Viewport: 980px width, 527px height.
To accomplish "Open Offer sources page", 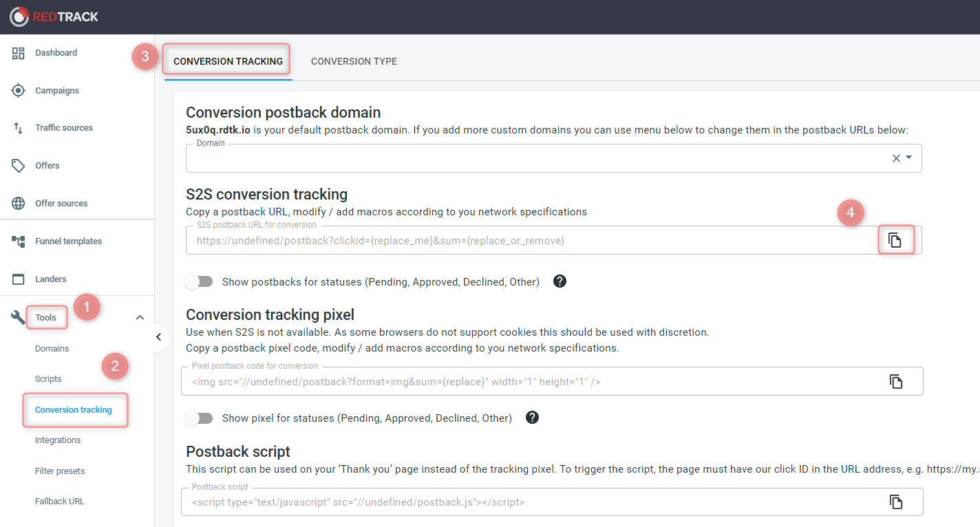I will tap(61, 204).
